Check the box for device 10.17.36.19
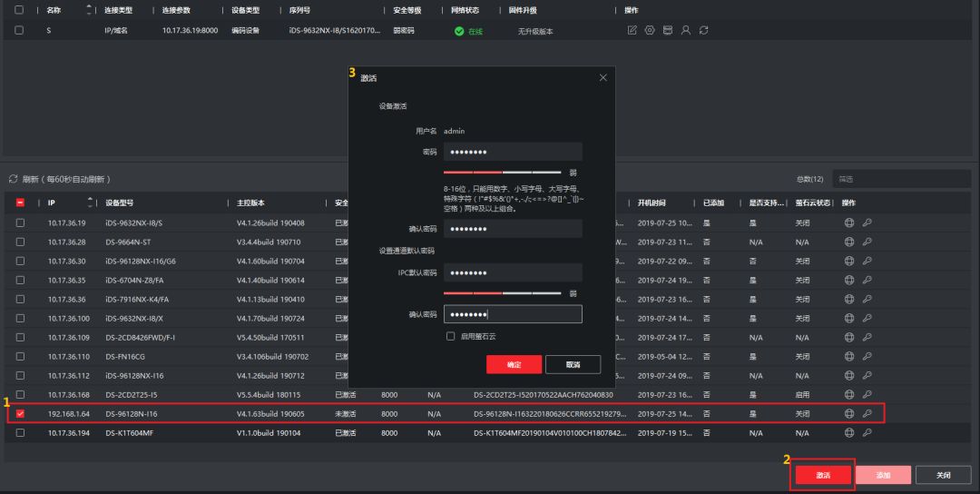980x494 pixels. (20, 223)
